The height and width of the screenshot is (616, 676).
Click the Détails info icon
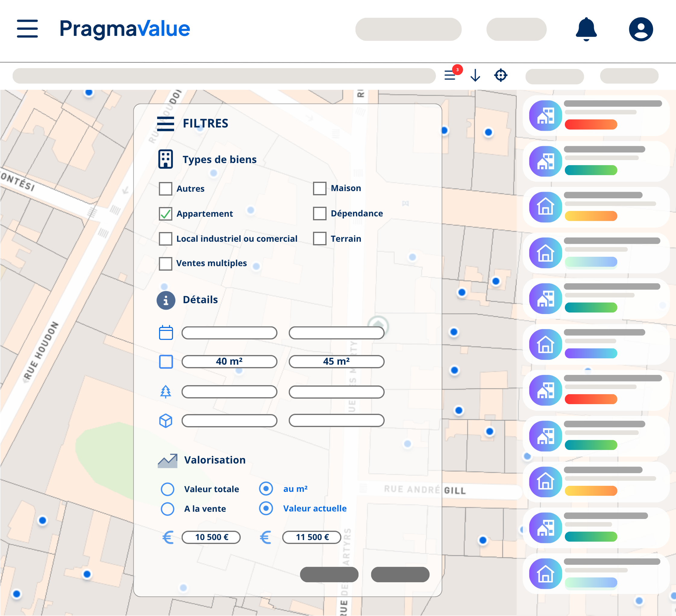click(x=166, y=300)
